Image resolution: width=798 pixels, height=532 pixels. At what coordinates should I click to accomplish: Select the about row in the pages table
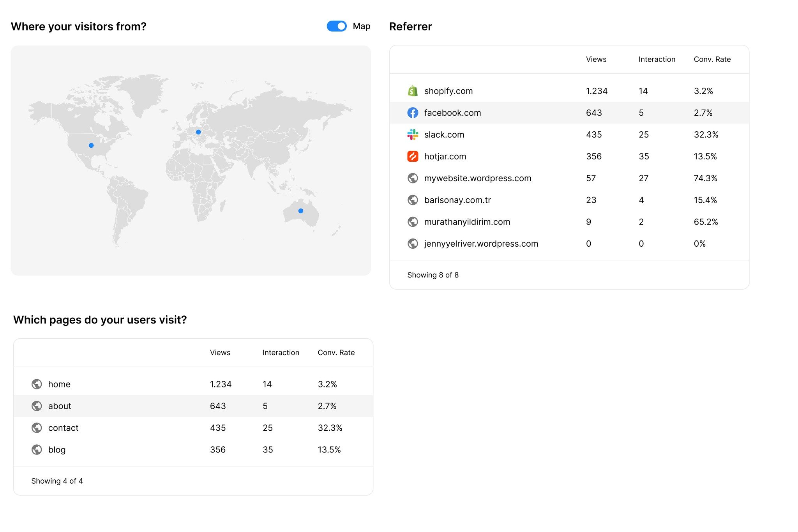coord(60,406)
